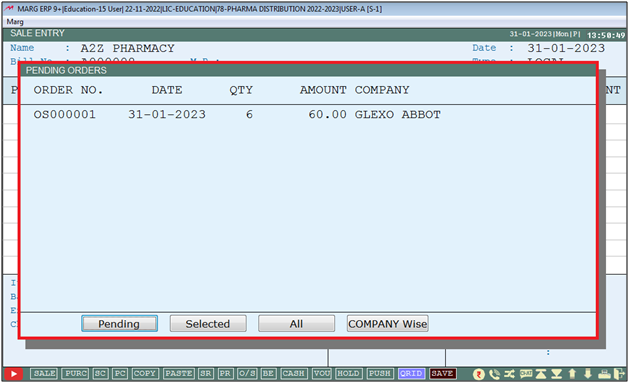The height and width of the screenshot is (383, 630).
Task: Click the SC shortcut button
Action: tap(100, 374)
